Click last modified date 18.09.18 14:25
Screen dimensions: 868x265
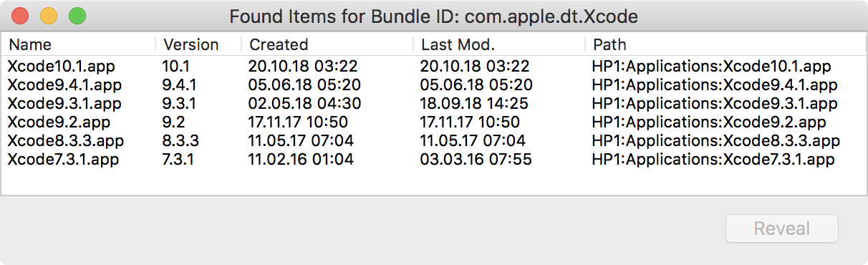pos(476,104)
